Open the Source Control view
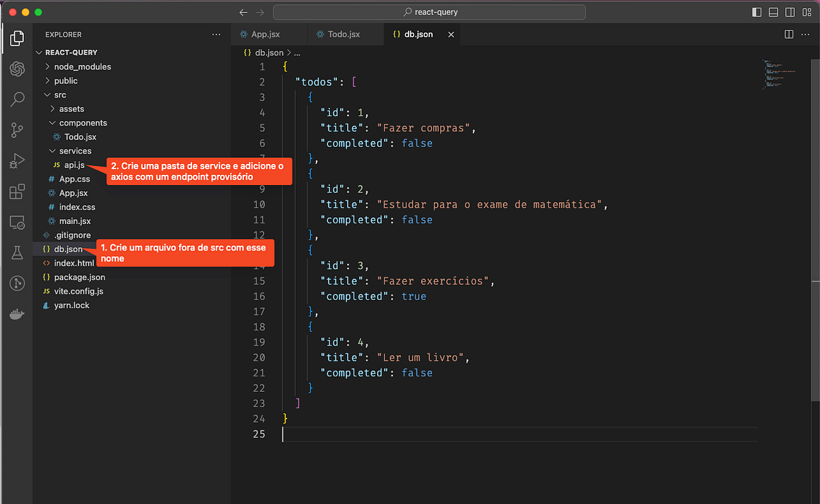Screen dimensions: 820x504 point(17,130)
